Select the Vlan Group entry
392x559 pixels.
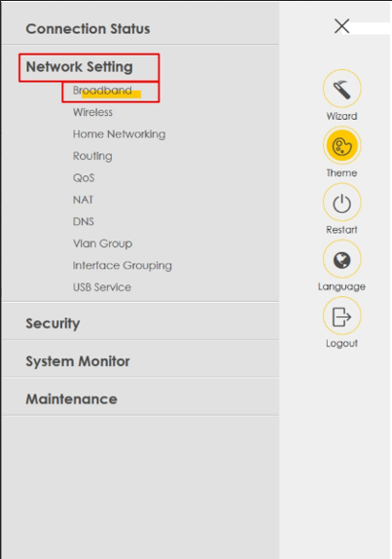point(102,243)
